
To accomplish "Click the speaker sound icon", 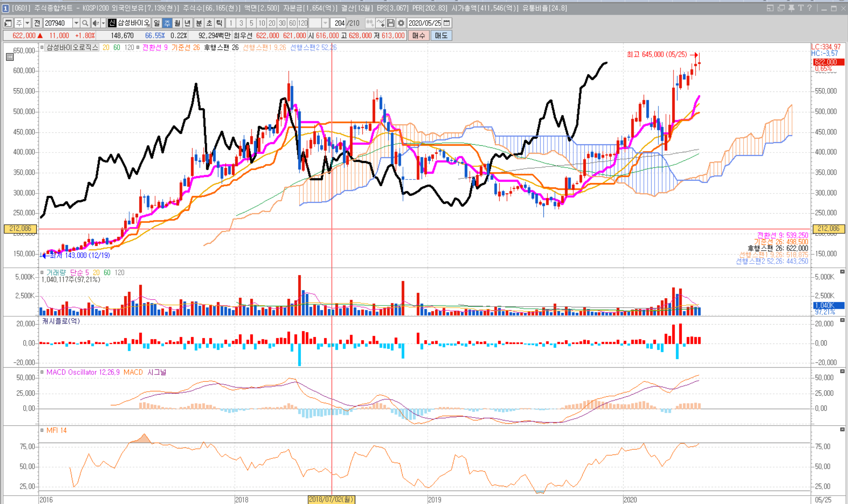I will 95,23.
